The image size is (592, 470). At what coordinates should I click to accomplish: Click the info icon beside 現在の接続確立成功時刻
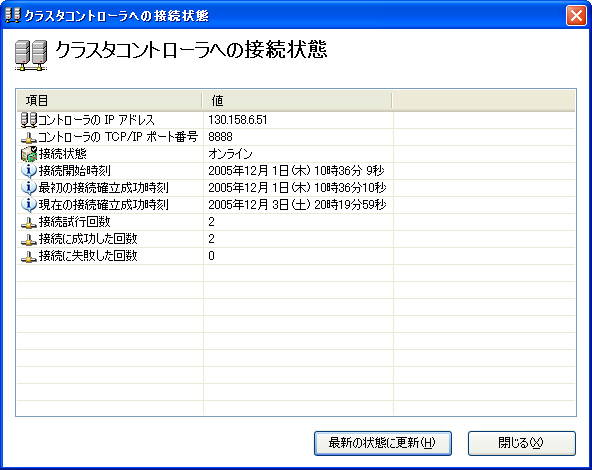29,205
